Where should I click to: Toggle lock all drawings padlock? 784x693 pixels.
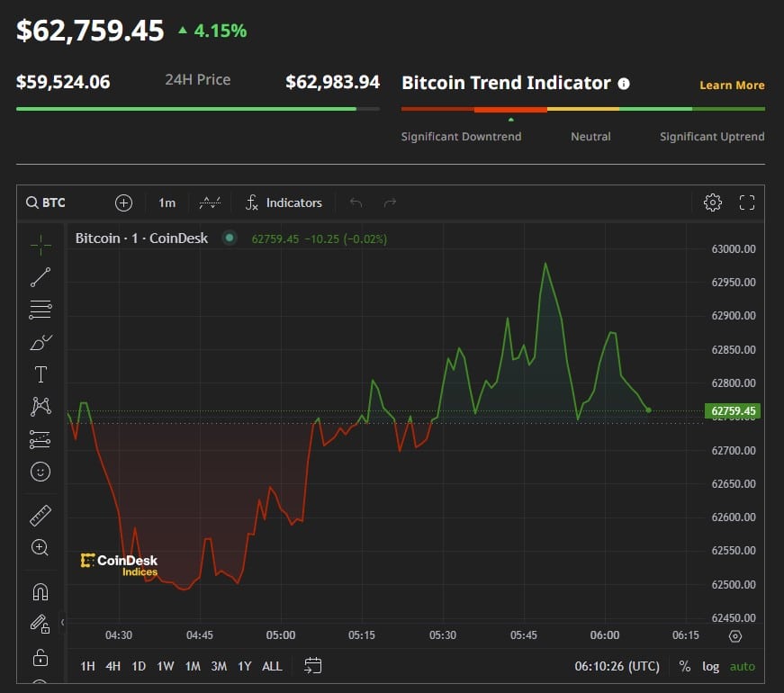pos(41,658)
